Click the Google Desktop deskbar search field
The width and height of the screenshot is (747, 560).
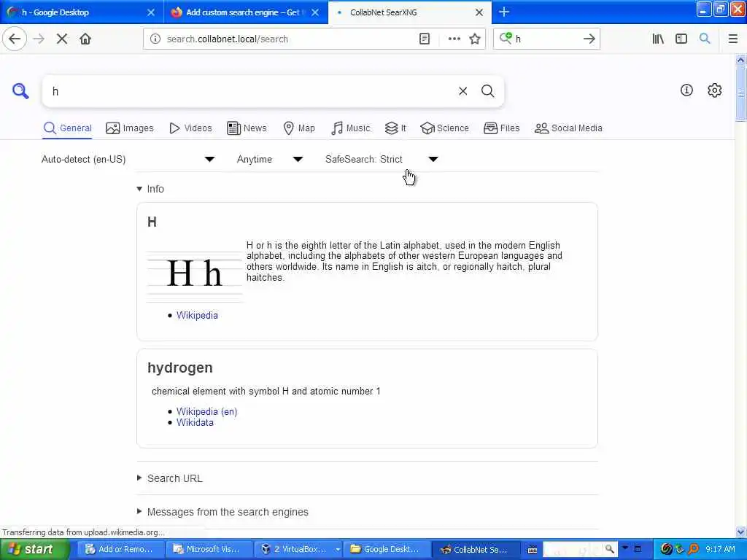pos(572,549)
